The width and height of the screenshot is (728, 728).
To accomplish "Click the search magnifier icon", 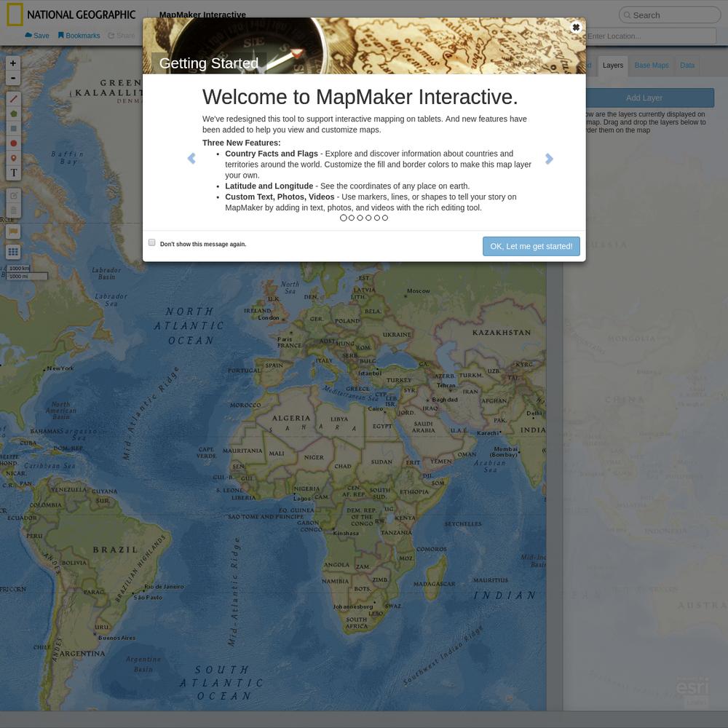I will (627, 15).
